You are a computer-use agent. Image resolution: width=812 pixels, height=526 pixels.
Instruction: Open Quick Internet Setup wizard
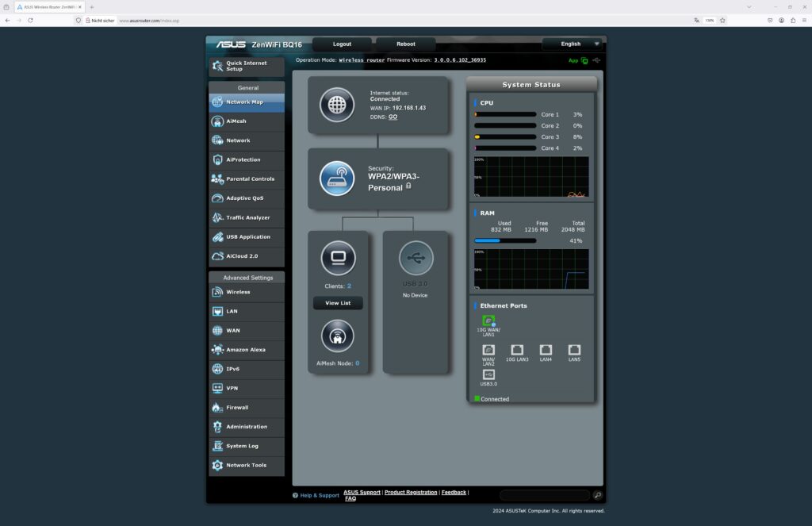(247, 66)
